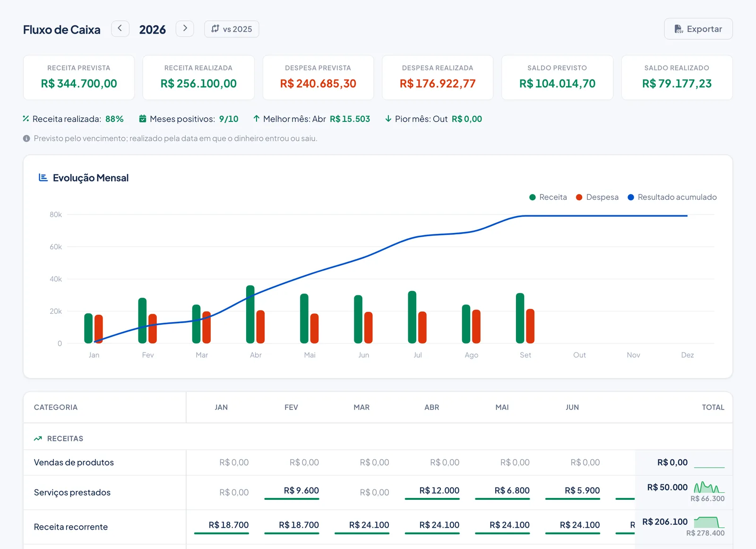Select the Despesa Prevista R$ 240.685,30 card
The height and width of the screenshot is (549, 756).
318,77
